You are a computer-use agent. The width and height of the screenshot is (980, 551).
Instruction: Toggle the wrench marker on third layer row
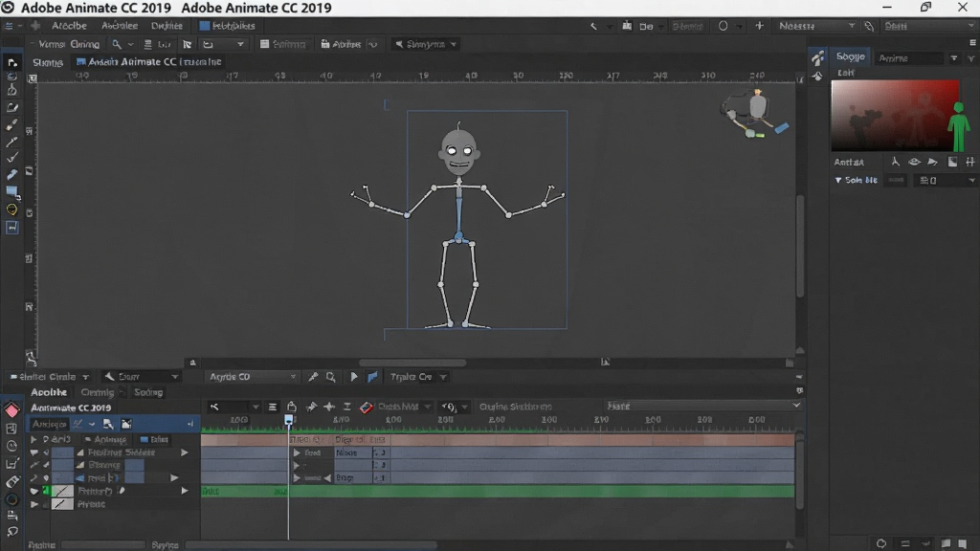click(33, 478)
